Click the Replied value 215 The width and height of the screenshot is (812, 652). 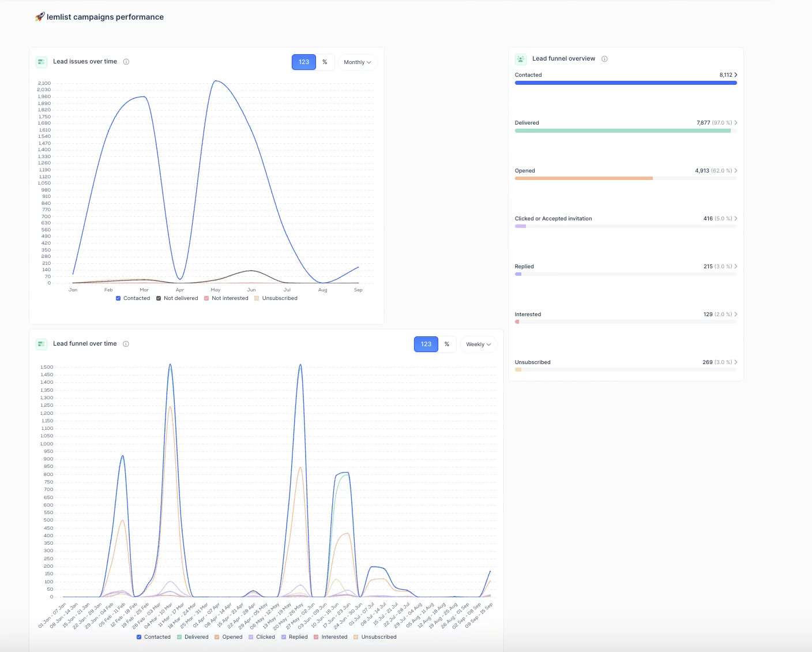(x=708, y=267)
